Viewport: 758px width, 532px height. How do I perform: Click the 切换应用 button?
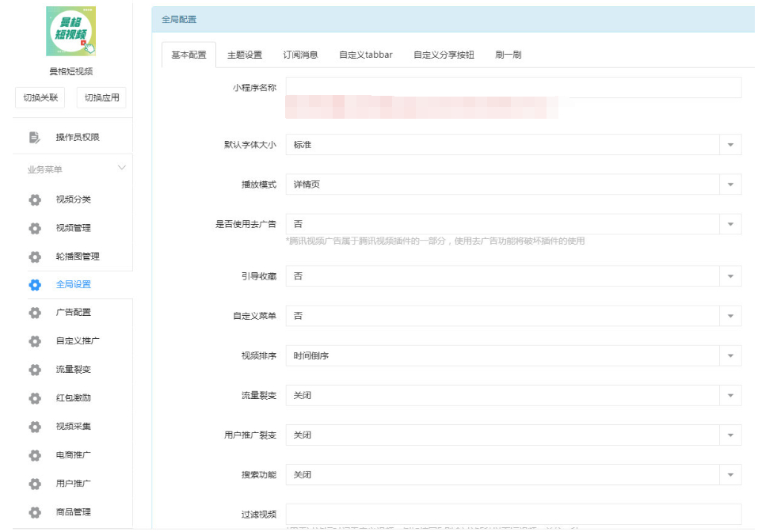click(x=101, y=97)
